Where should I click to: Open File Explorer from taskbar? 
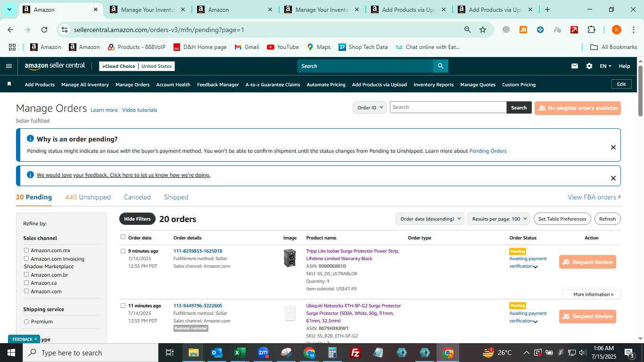tap(194, 353)
